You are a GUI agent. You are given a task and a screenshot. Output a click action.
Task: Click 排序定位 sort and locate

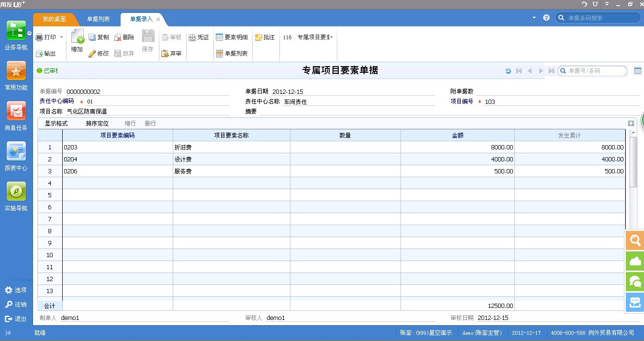(x=98, y=124)
